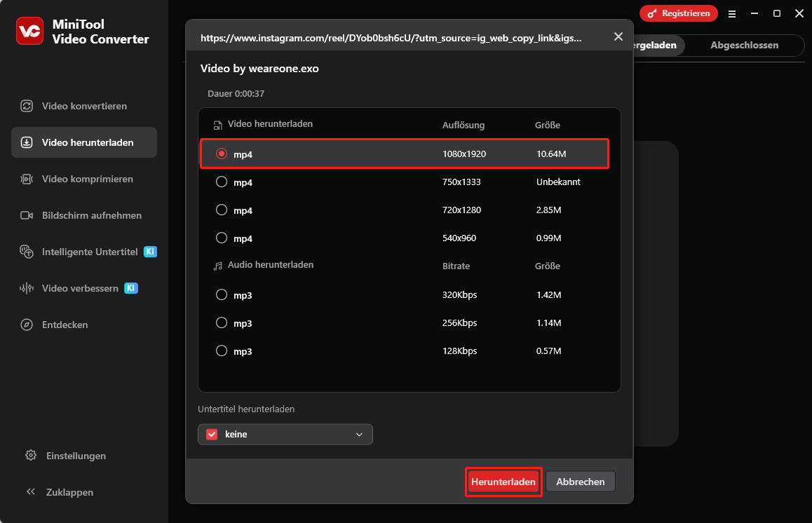Click the Registrieren button
This screenshot has width=812, height=523.
pyautogui.click(x=678, y=13)
